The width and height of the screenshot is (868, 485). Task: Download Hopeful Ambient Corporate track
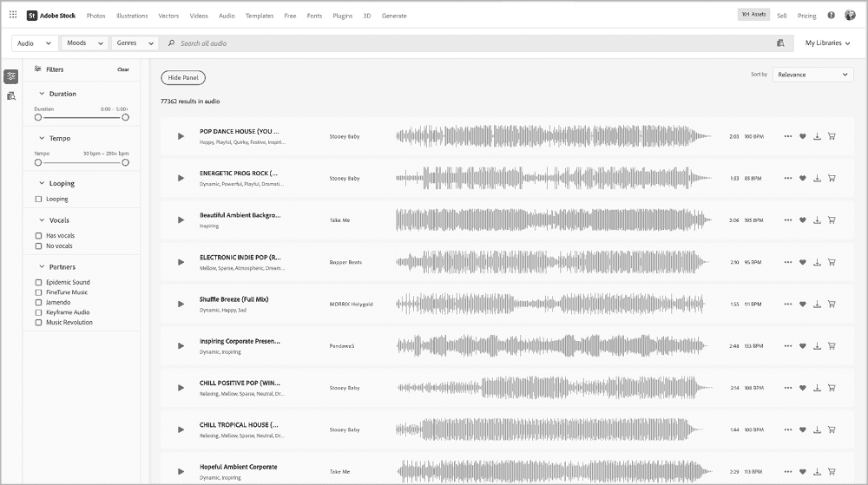817,472
